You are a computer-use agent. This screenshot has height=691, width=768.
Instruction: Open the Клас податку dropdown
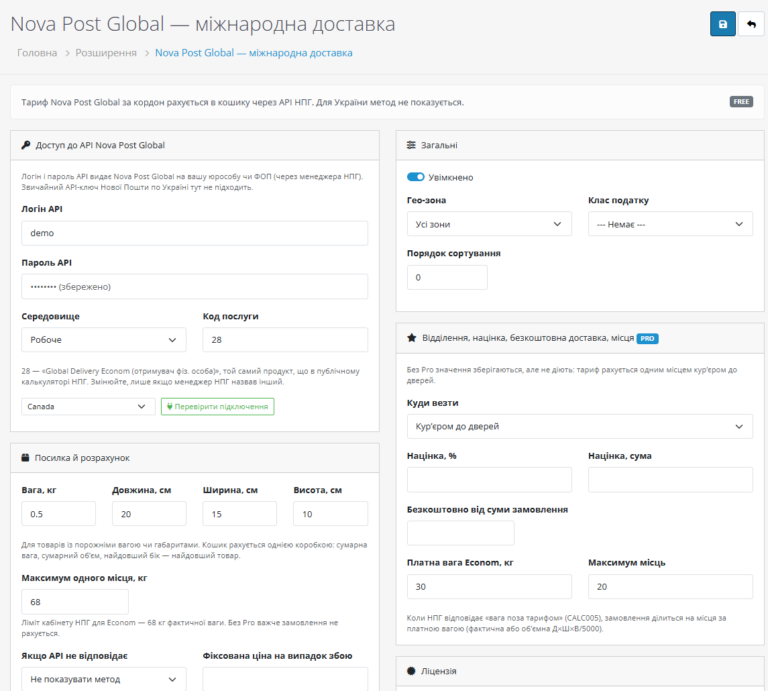(x=671, y=224)
